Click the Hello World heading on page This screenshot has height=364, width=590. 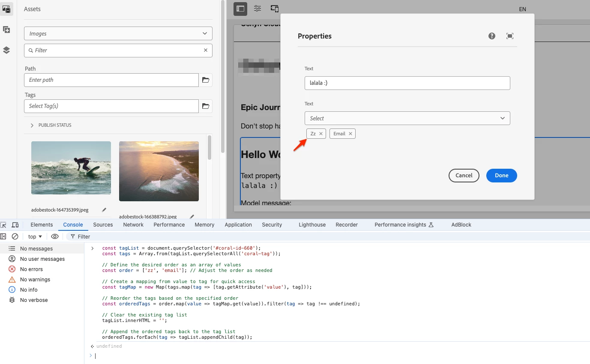pyautogui.click(x=261, y=155)
